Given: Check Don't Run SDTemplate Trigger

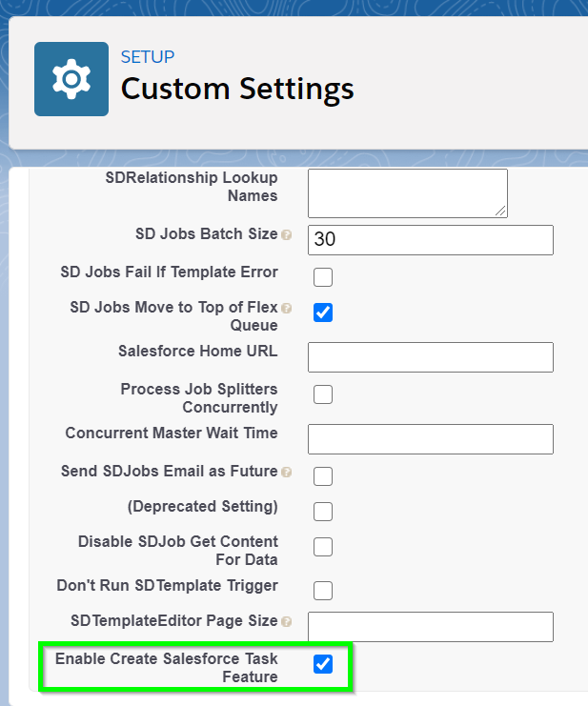Looking at the screenshot, I should click(323, 591).
